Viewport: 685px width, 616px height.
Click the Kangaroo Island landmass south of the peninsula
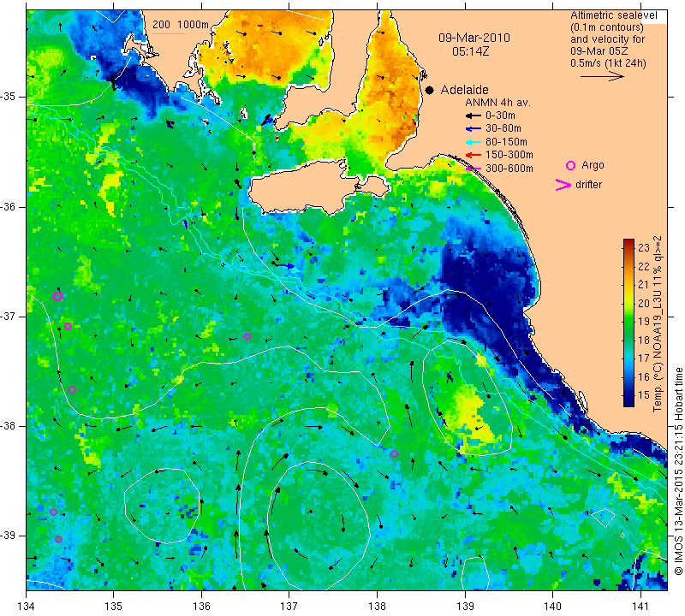[x=306, y=187]
